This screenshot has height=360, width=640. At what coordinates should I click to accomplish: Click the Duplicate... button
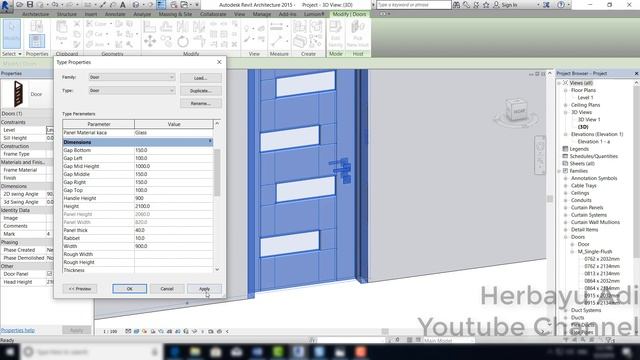click(201, 91)
